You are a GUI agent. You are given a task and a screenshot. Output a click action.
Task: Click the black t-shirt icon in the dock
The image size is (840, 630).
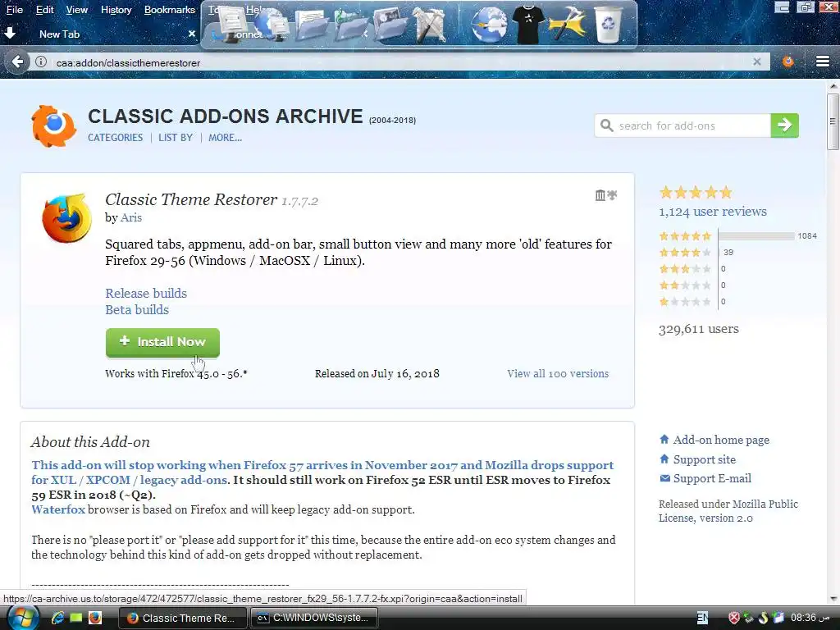click(x=528, y=24)
